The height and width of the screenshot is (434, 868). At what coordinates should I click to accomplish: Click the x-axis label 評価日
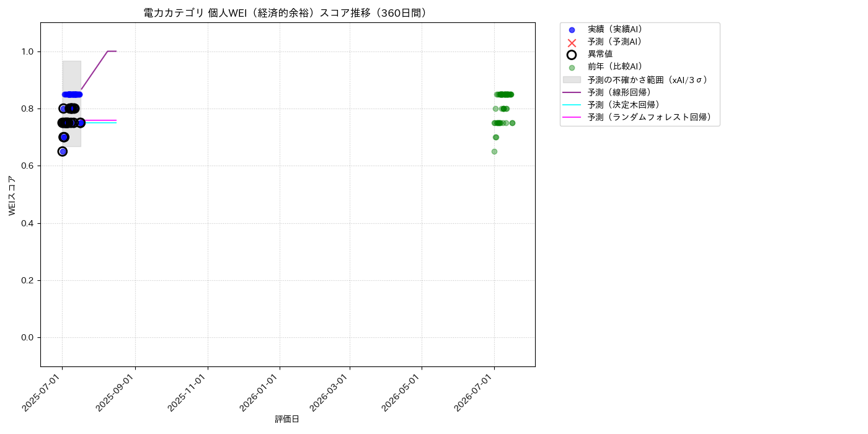point(287,419)
